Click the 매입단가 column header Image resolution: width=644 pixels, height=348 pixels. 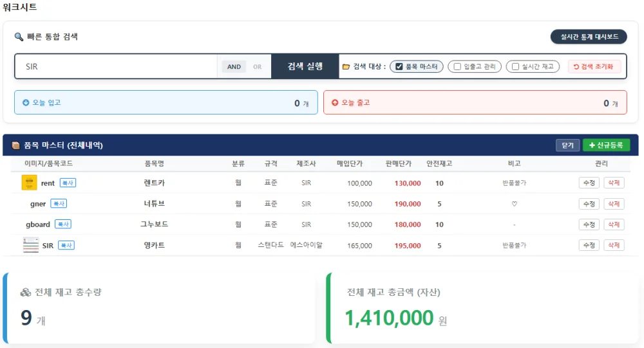tap(350, 163)
